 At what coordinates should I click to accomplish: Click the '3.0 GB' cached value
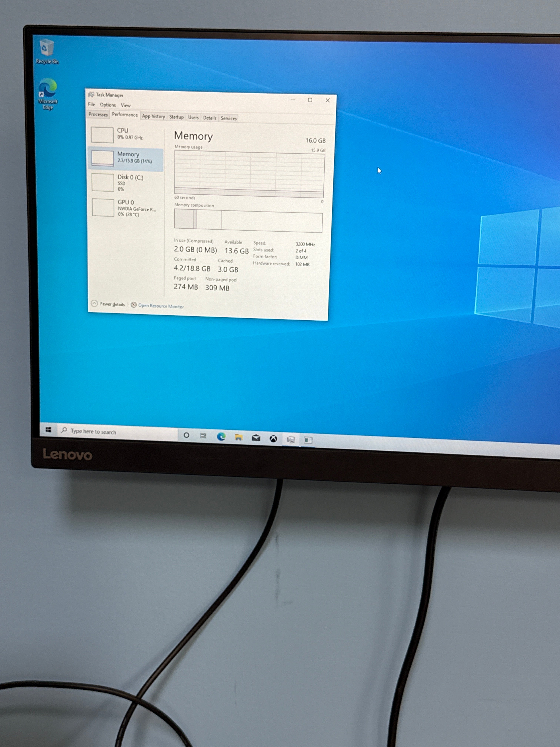click(x=228, y=270)
